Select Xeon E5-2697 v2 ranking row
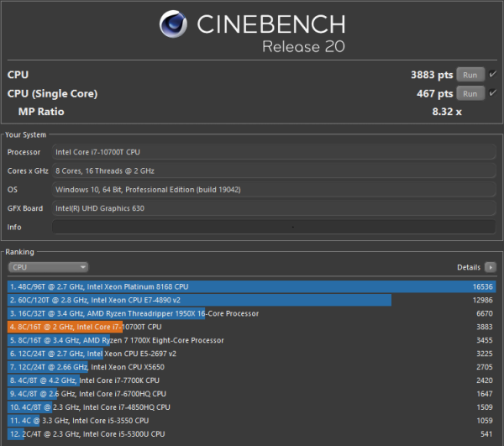The width and height of the screenshot is (504, 446). pyautogui.click(x=252, y=354)
